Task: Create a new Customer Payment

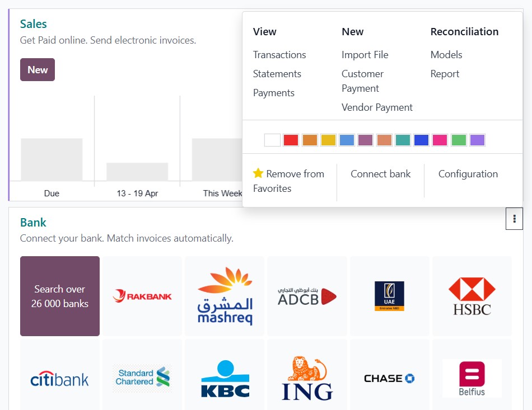Action: pyautogui.click(x=363, y=81)
